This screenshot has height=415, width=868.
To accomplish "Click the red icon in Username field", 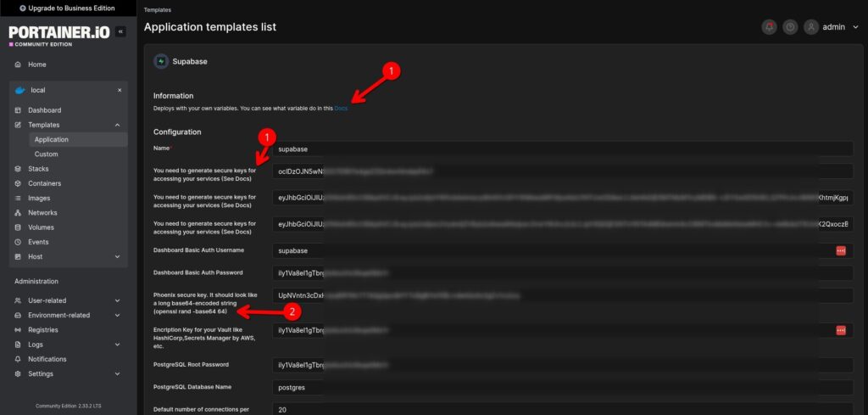I will click(x=841, y=251).
